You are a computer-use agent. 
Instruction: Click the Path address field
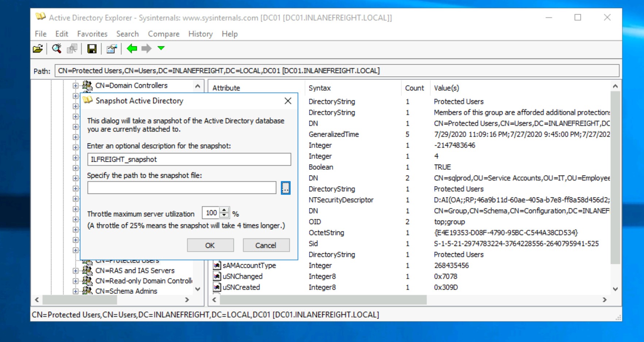(337, 70)
